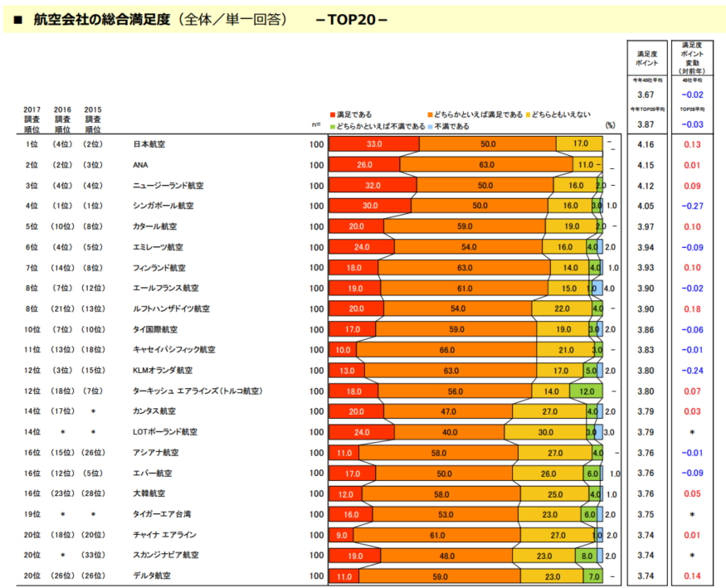Image resolution: width=726 pixels, height=588 pixels.
Task: Click the シンガポール航空 row label
Action: (163, 206)
